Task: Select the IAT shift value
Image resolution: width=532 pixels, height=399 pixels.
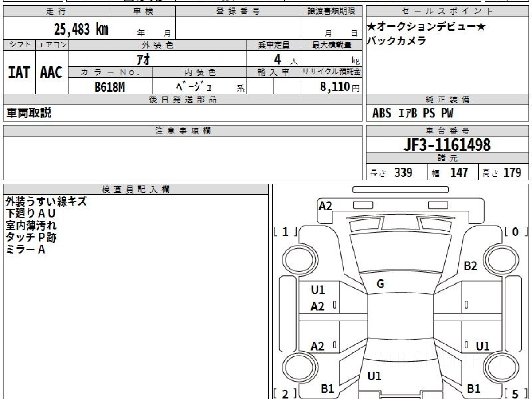Action: [19, 72]
